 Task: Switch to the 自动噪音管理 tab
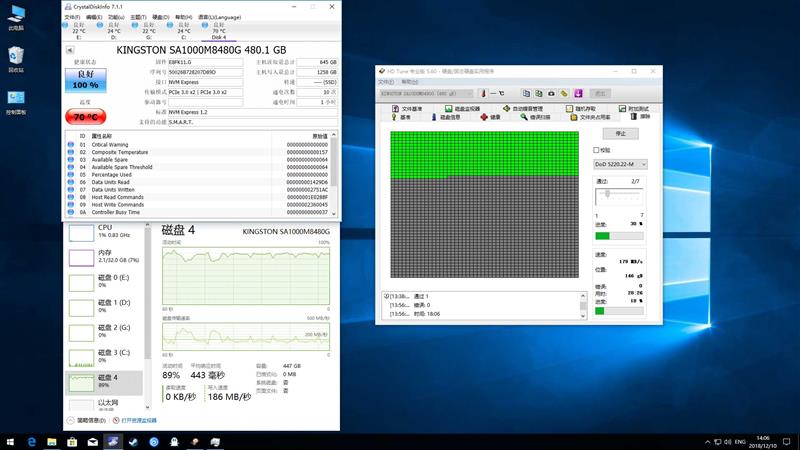pyautogui.click(x=522, y=109)
